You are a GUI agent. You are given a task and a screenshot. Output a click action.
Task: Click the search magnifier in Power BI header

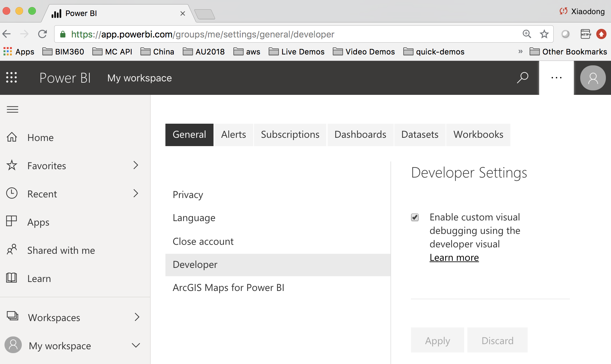click(x=523, y=78)
